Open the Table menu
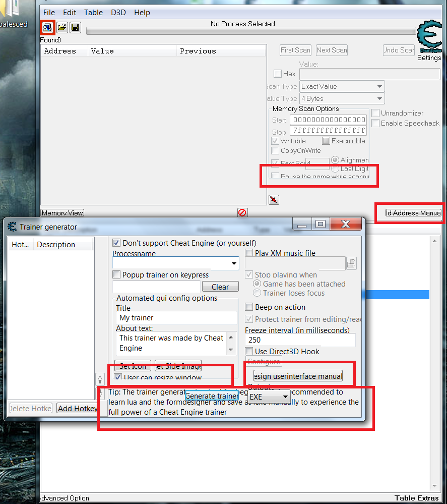This screenshot has width=447, height=504. coord(93,13)
